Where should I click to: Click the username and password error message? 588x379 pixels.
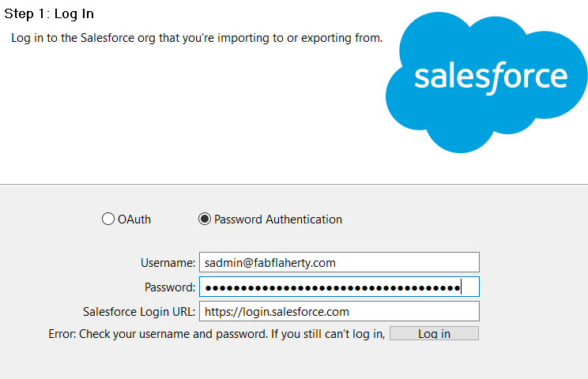[x=217, y=334]
